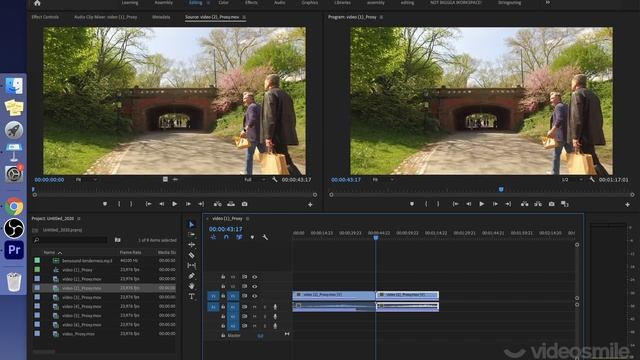Open Source monitor playback resolution Full dropdown
Viewport: 640px width, 360px height.
[x=254, y=180]
